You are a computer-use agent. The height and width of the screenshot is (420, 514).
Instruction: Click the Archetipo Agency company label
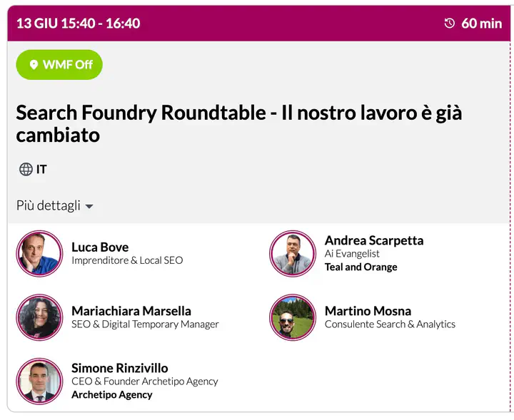coord(111,394)
